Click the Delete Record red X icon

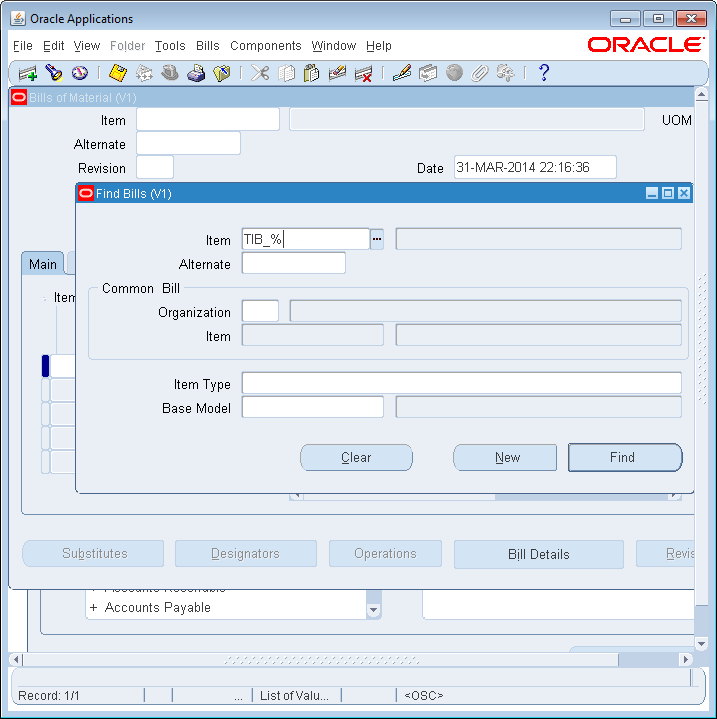point(364,73)
